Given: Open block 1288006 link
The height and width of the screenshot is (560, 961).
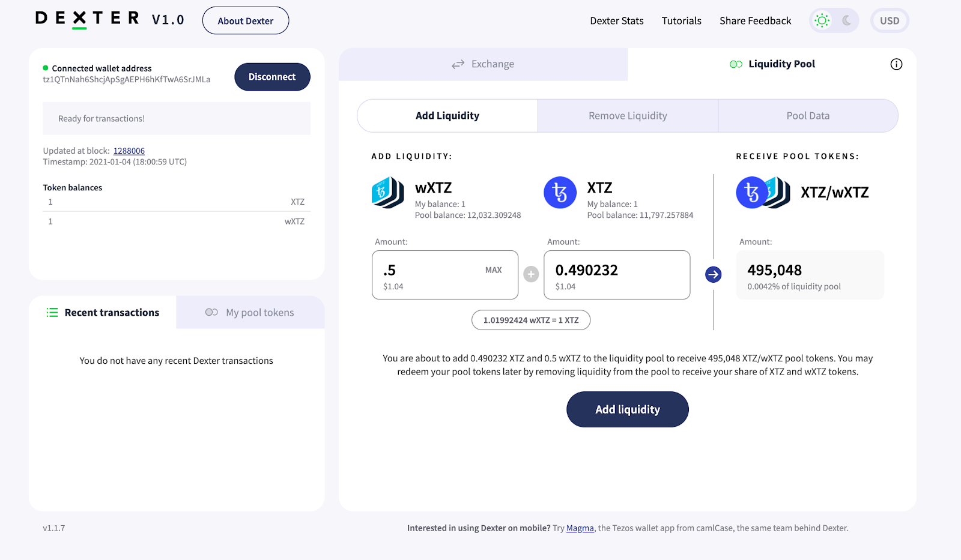Looking at the screenshot, I should [129, 151].
